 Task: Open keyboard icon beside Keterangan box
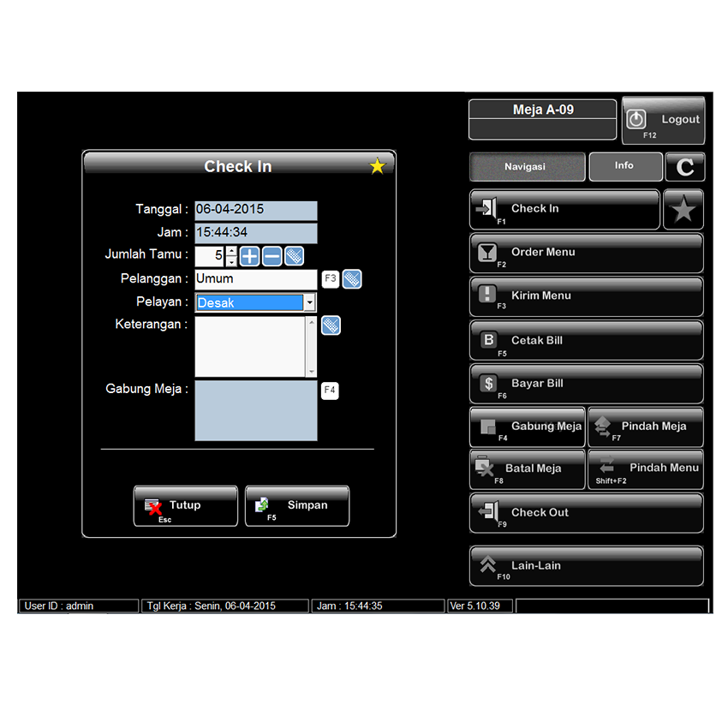tap(331, 325)
